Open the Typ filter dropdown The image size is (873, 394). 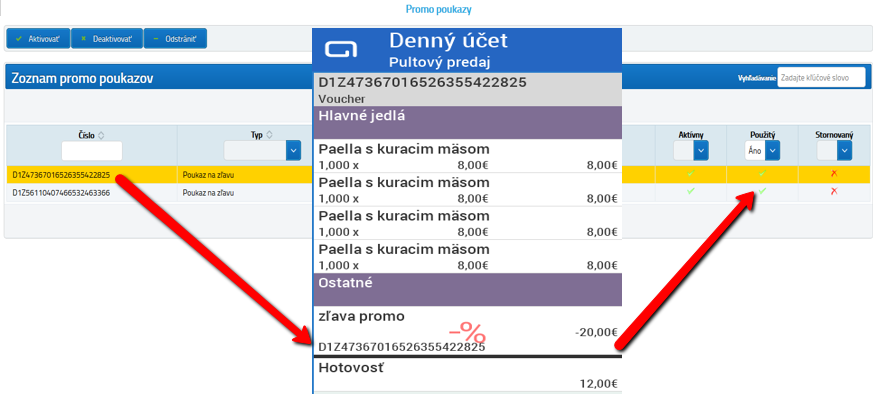click(x=293, y=151)
